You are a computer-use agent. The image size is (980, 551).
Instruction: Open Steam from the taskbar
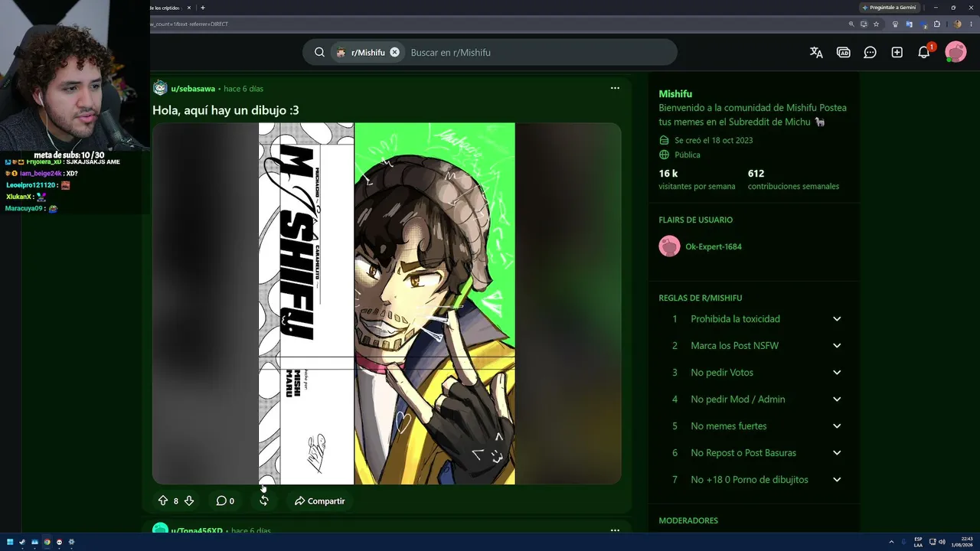click(22, 542)
